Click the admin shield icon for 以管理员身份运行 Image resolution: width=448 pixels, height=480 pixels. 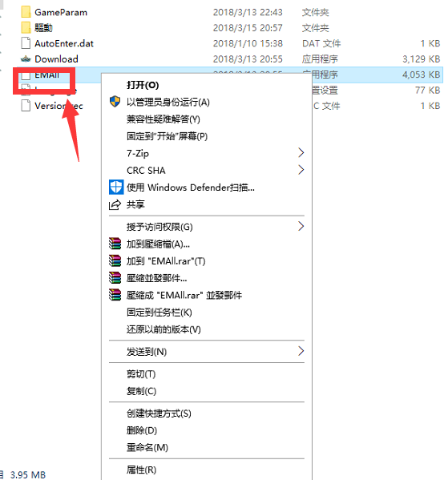115,101
